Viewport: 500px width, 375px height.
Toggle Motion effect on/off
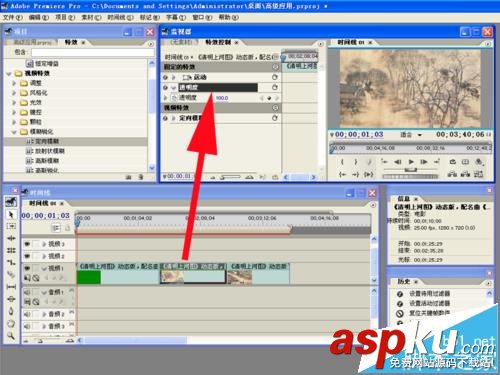tap(165, 77)
